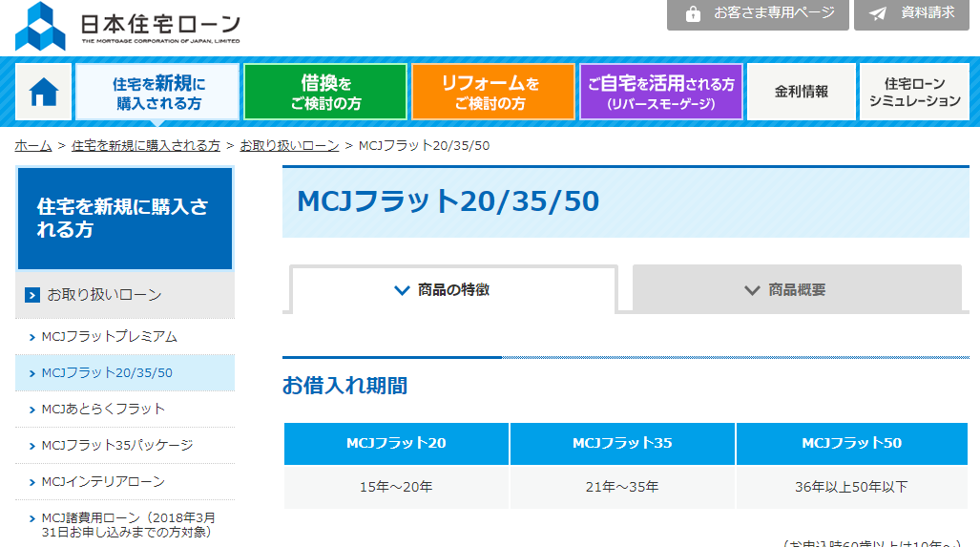
Task: Open 住宅ローンシミュレーション menu item
Action: [914, 92]
